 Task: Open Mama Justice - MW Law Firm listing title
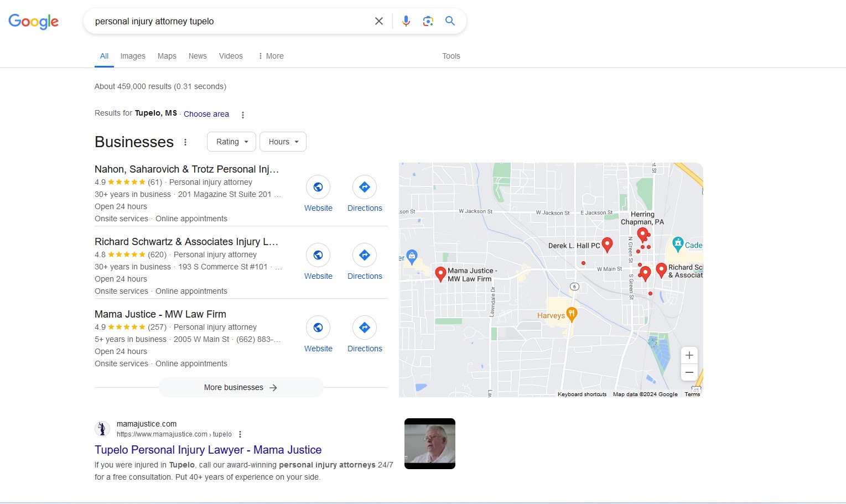click(160, 314)
